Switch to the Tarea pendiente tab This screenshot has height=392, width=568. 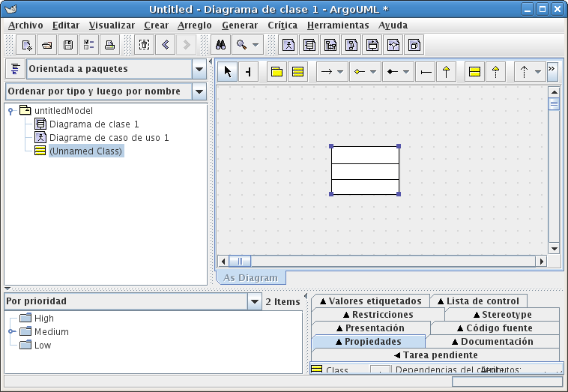436,355
